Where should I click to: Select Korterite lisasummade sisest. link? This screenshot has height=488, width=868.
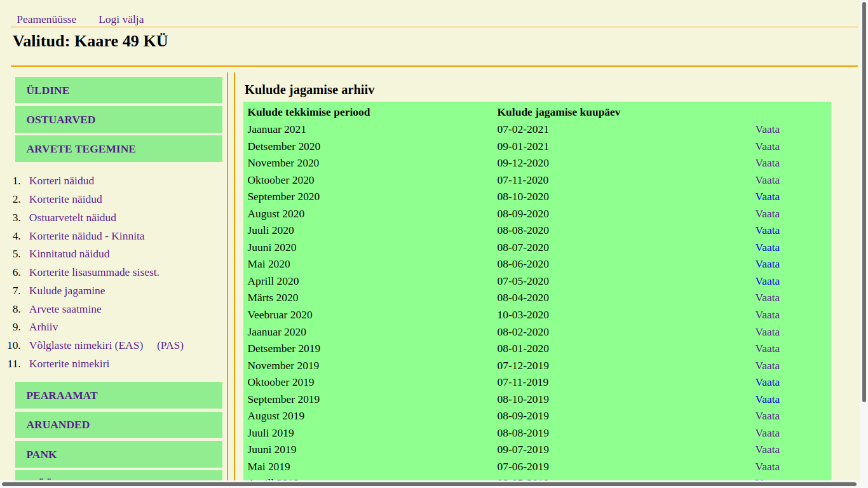coord(94,272)
